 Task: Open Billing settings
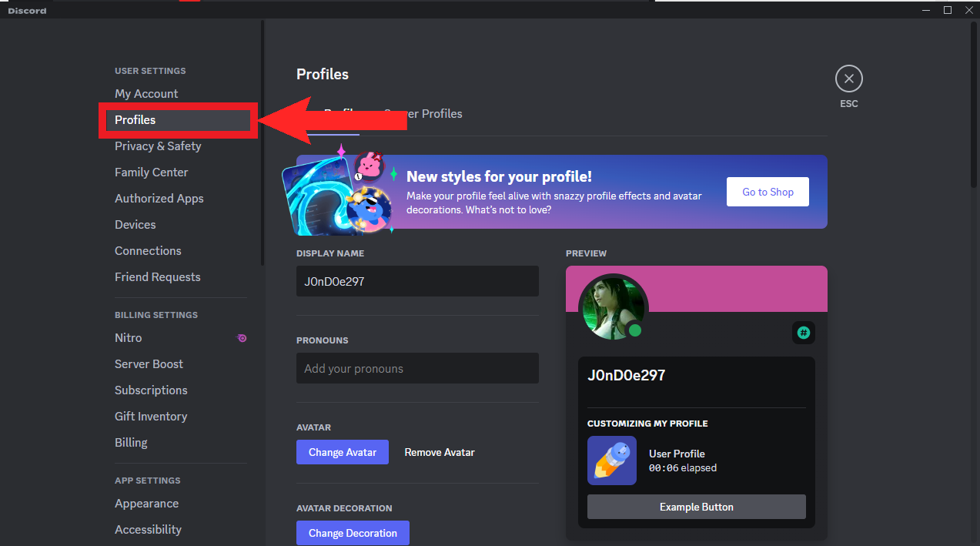(131, 443)
